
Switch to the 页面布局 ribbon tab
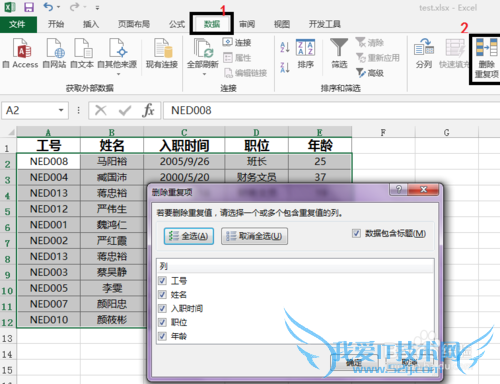[x=134, y=24]
